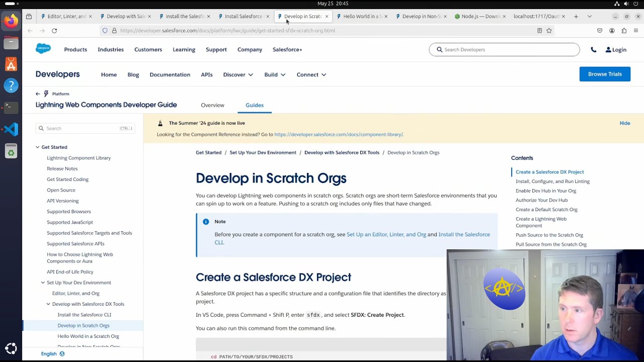Jump to Push Source to the Scratch Org

(549, 235)
